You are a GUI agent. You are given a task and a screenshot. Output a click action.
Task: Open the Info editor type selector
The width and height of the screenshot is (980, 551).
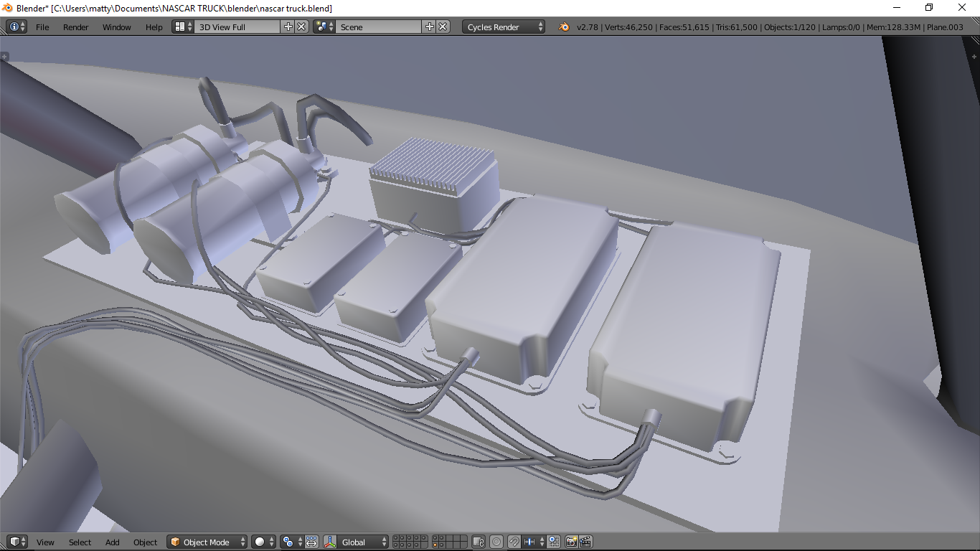click(17, 27)
